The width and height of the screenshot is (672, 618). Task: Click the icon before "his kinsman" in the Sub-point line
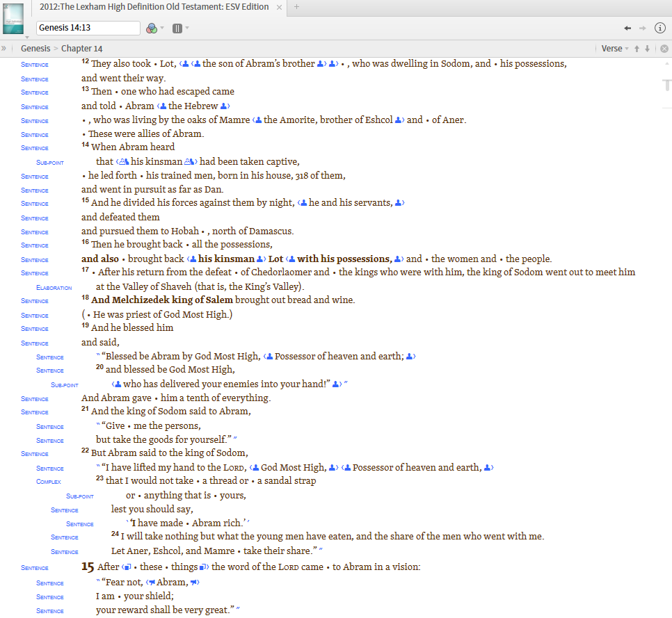tap(123, 162)
